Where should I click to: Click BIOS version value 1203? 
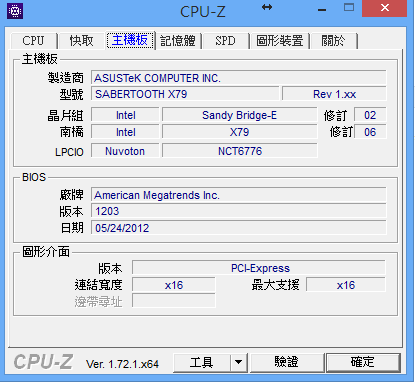(x=239, y=211)
